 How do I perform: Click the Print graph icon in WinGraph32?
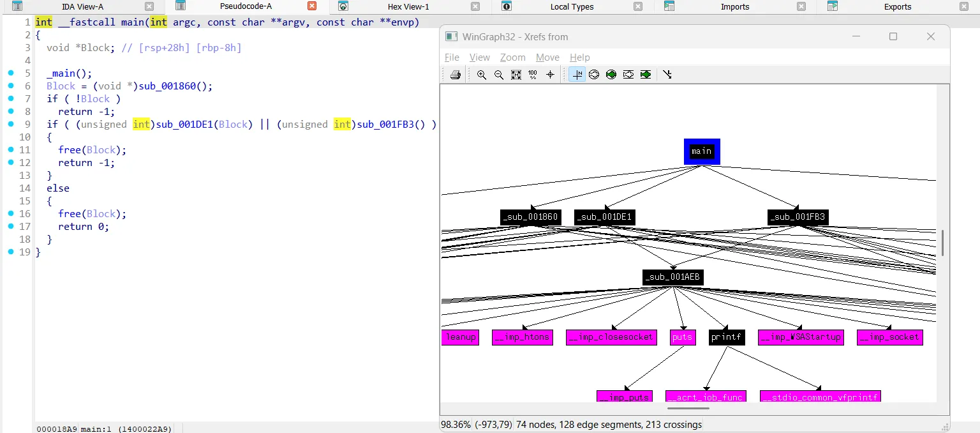455,75
